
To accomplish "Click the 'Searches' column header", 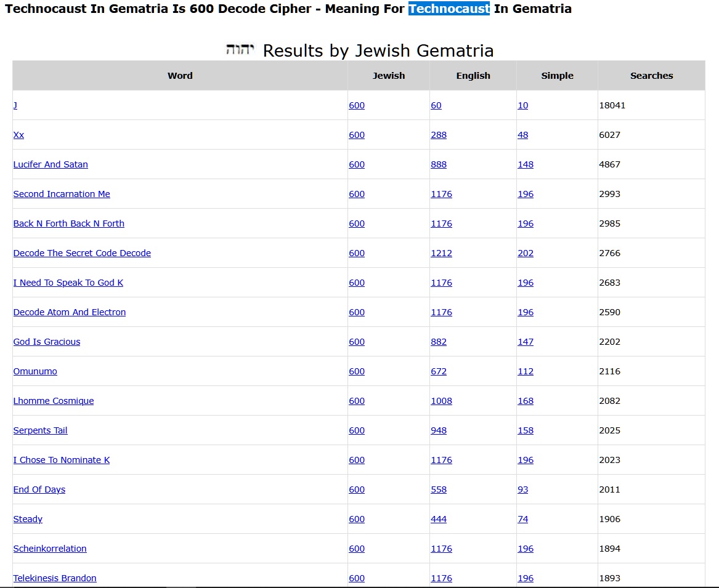I will coord(652,76).
